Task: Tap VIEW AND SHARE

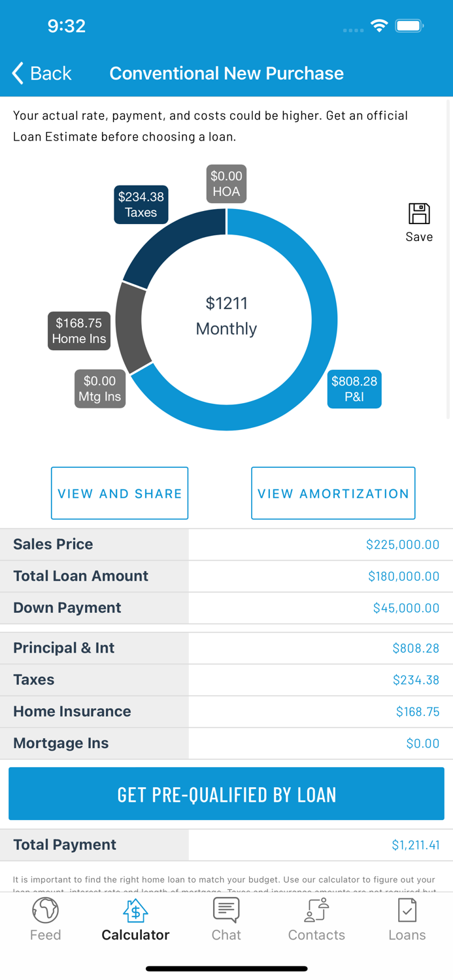Action: [120, 493]
